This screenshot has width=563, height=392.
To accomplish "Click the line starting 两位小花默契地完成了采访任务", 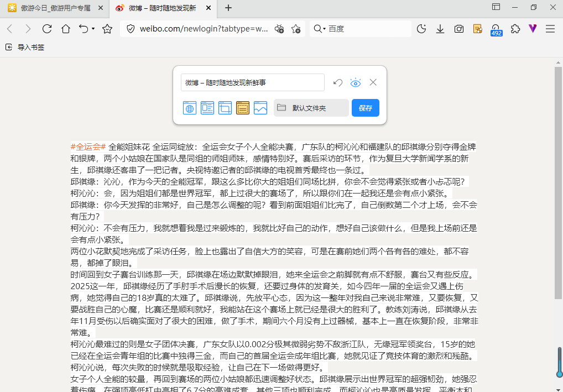I will coord(270,251).
